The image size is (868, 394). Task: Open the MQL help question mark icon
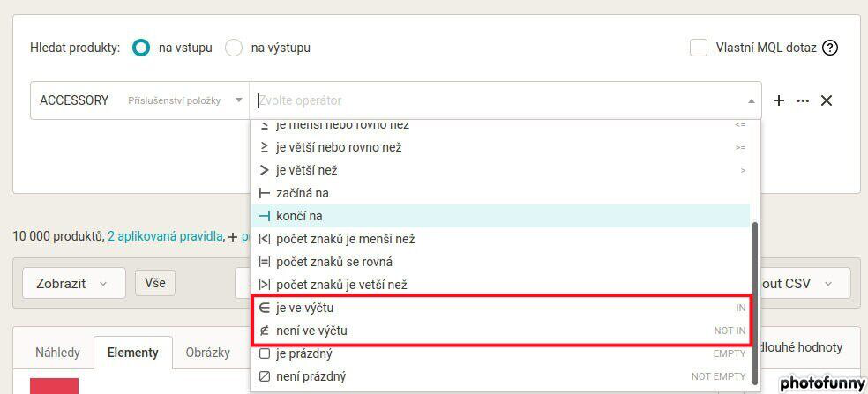point(829,48)
